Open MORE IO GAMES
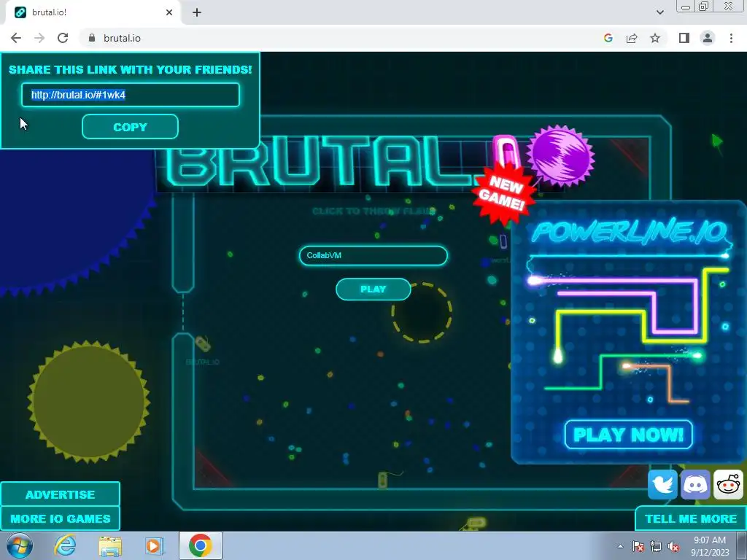The height and width of the screenshot is (560, 747). 60,518
